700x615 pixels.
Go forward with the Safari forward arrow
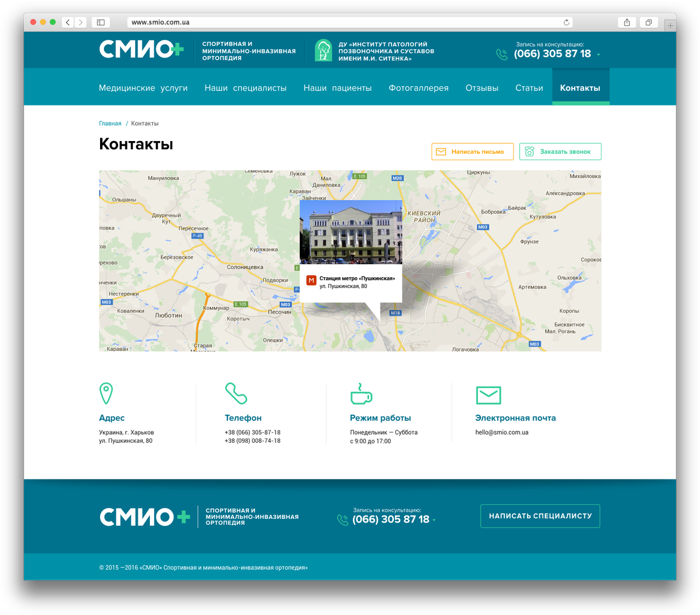80,22
